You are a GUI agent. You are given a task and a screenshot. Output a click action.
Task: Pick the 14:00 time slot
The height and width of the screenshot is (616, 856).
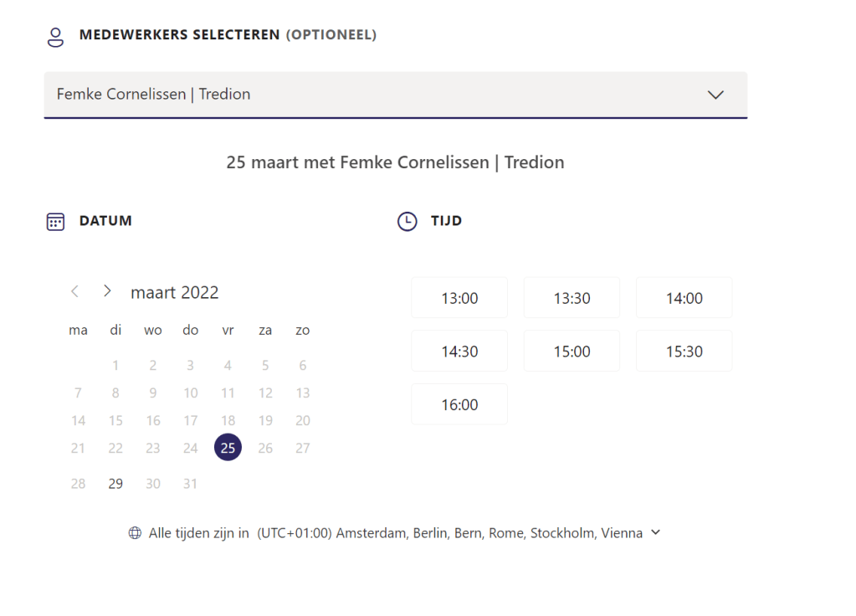tap(684, 298)
